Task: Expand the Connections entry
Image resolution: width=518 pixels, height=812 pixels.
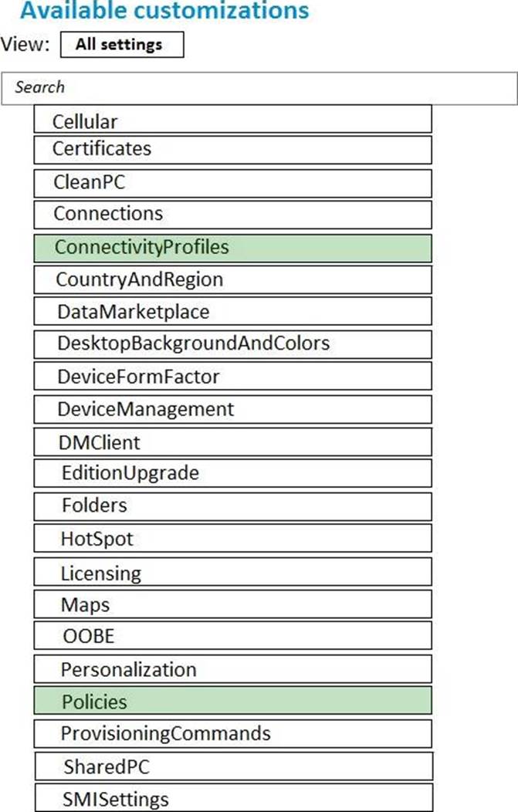Action: (x=232, y=214)
